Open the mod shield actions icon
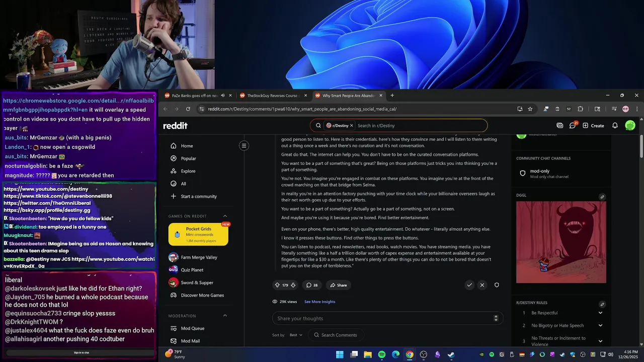 click(497, 285)
